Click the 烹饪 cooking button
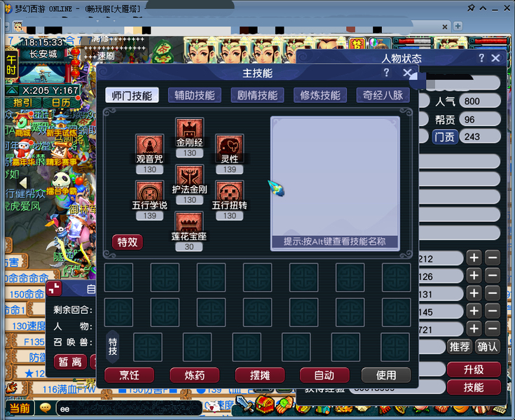 (x=129, y=375)
